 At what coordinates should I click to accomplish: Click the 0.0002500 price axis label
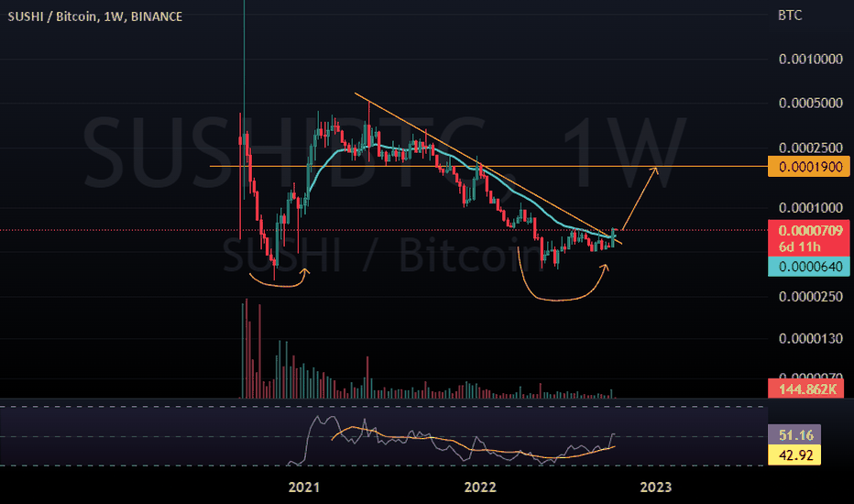[x=810, y=148]
